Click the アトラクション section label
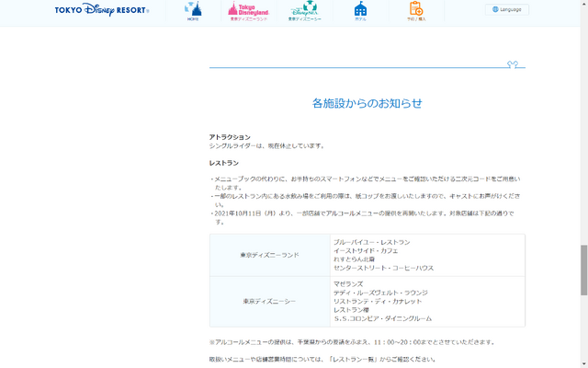This screenshot has height=368, width=588. pos(230,137)
